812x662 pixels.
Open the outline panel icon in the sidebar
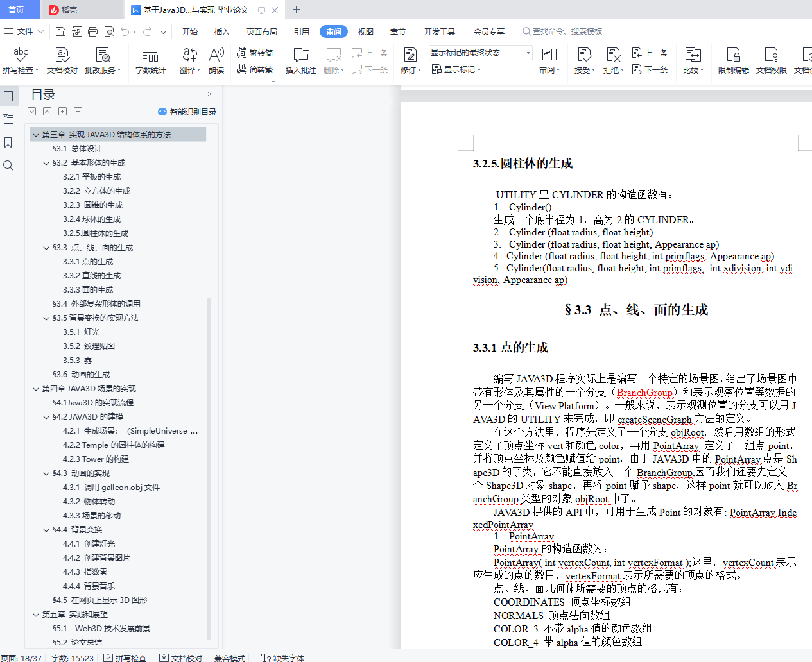[x=8, y=96]
